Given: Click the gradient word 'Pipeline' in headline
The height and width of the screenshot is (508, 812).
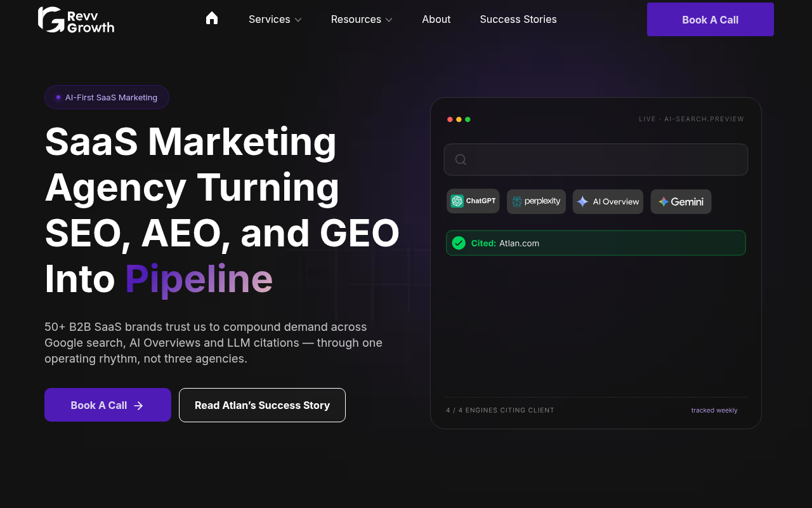Looking at the screenshot, I should [199, 279].
